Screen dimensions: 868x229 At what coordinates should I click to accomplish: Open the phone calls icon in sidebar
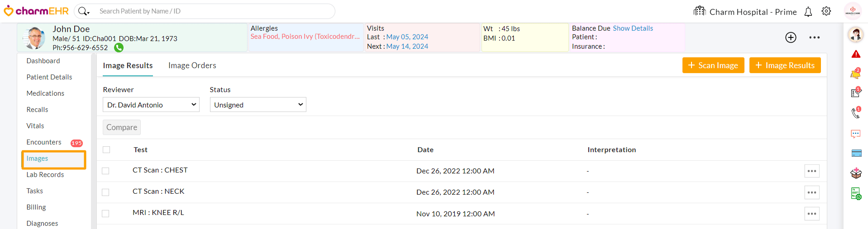tap(856, 113)
